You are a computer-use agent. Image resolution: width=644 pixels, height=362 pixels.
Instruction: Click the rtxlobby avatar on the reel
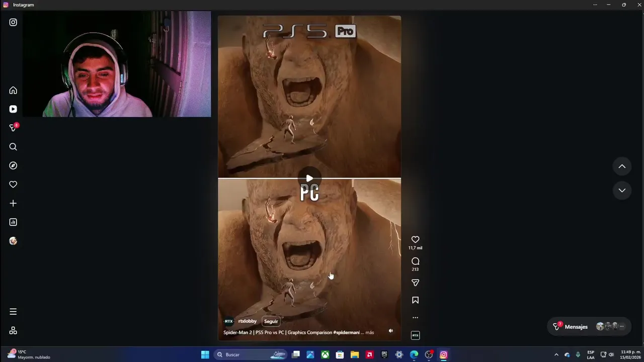(x=228, y=321)
